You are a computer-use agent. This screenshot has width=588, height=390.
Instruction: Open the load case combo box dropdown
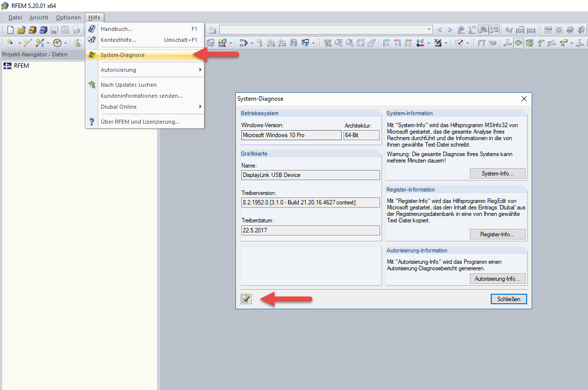click(429, 29)
